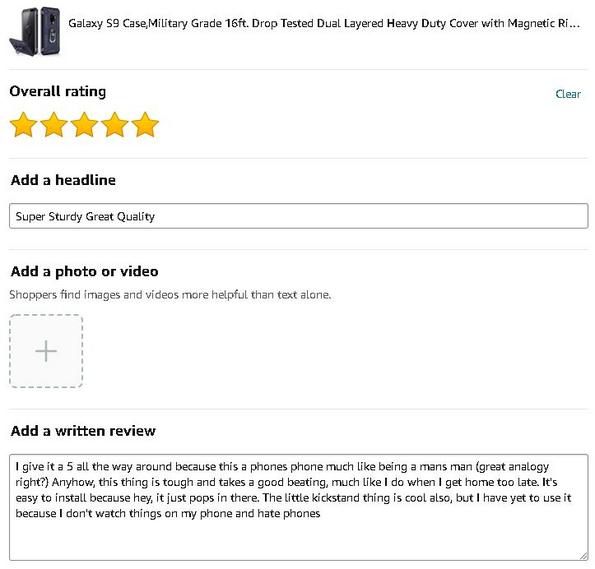This screenshot has width=595, height=569.
Task: Open the Galaxy S9 Case product title
Action: (x=324, y=24)
